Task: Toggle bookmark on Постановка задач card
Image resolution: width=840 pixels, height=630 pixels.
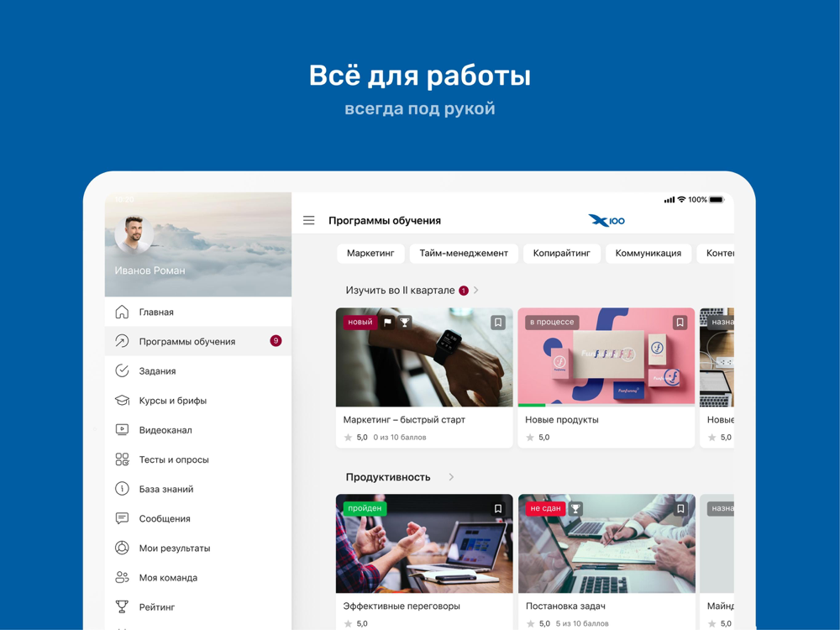Action: tap(680, 508)
